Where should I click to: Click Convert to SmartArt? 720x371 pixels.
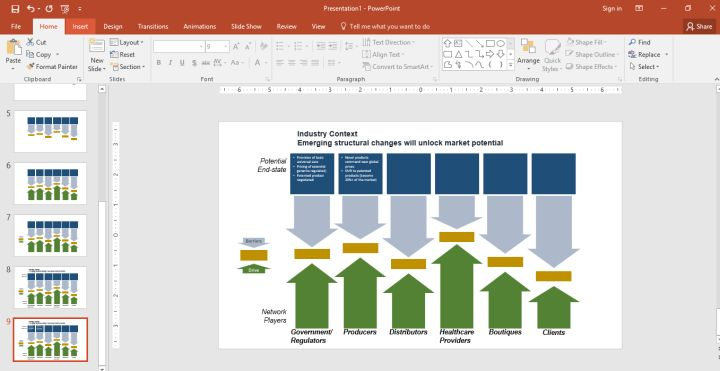[x=398, y=67]
